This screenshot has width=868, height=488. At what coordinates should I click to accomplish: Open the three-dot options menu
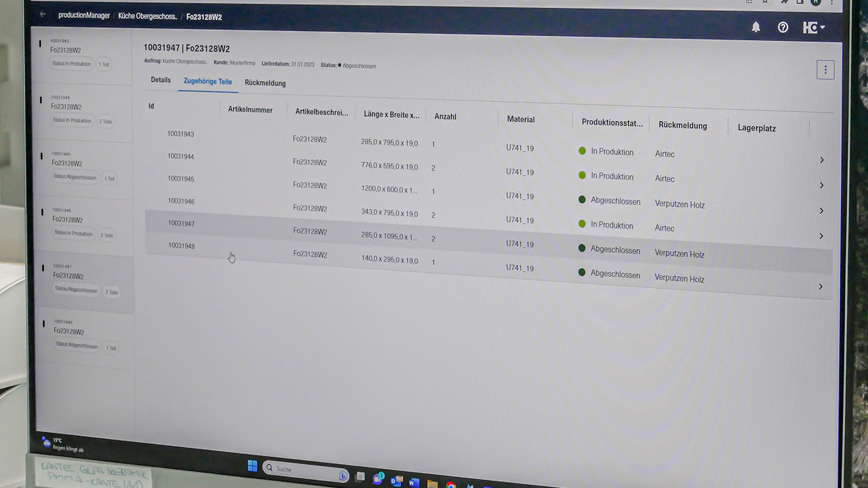coord(825,70)
